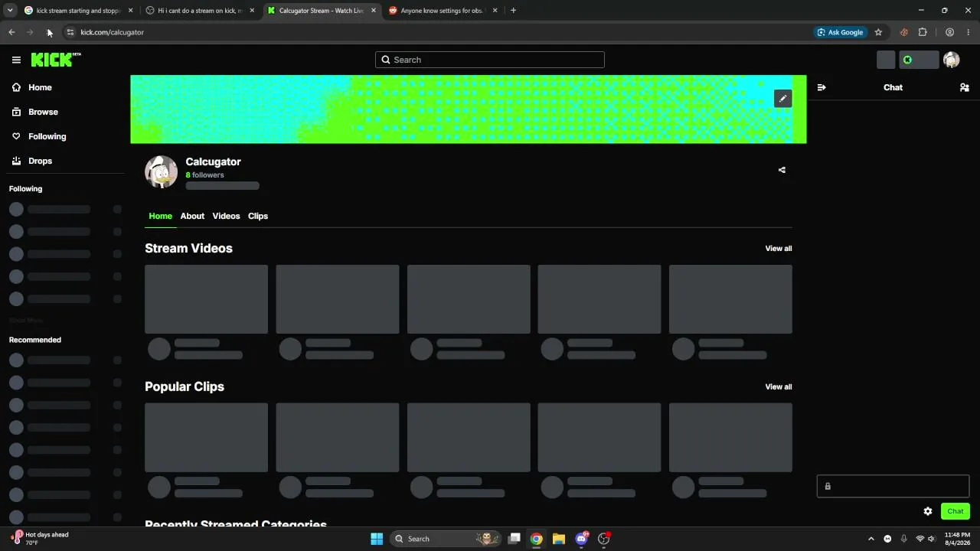Viewport: 980px width, 551px height.
Task: Open the OBS icon on the taskbar
Action: click(604, 539)
